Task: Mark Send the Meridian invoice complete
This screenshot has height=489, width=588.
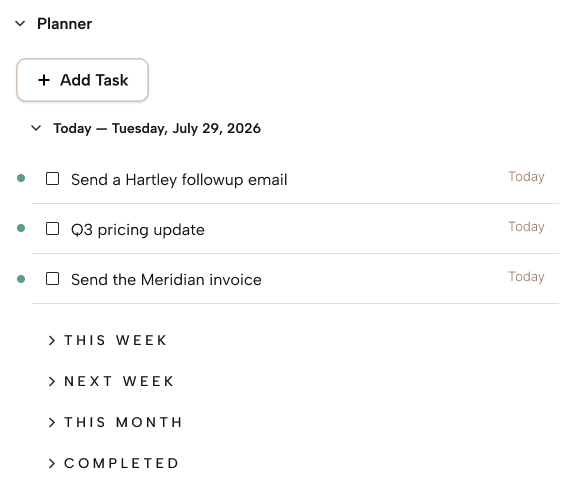Action: (52, 279)
